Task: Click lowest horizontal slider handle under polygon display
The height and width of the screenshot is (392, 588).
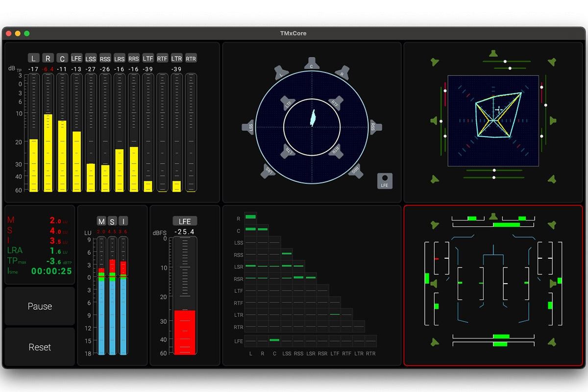Action: coord(494,177)
